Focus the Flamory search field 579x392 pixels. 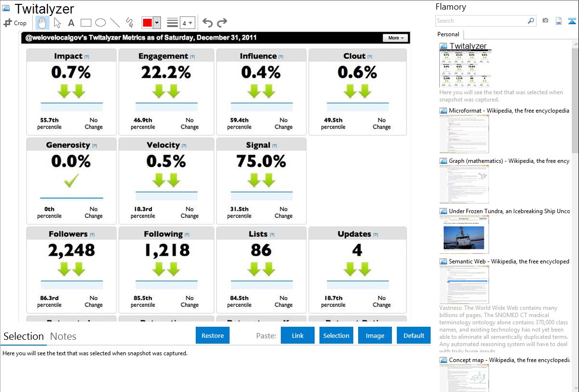[481, 21]
